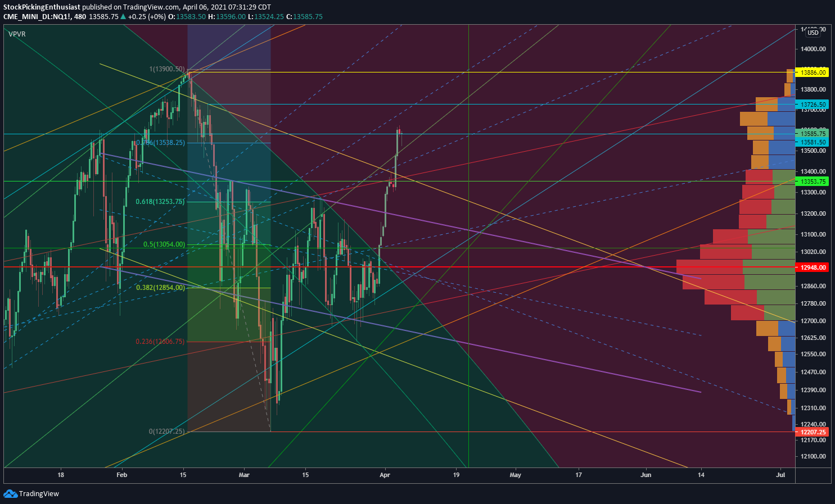The image size is (835, 504).
Task: Click the 12550.00 price axis label
Action: (813, 354)
